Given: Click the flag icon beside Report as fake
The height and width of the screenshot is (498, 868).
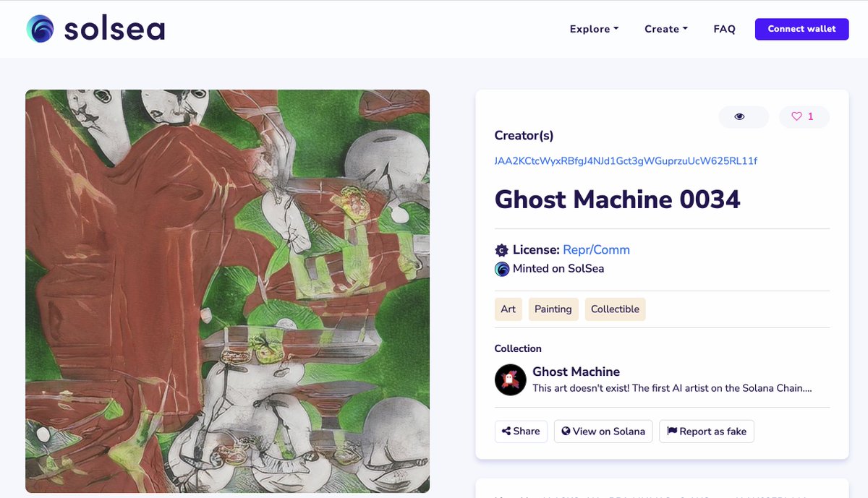Looking at the screenshot, I should 673,431.
